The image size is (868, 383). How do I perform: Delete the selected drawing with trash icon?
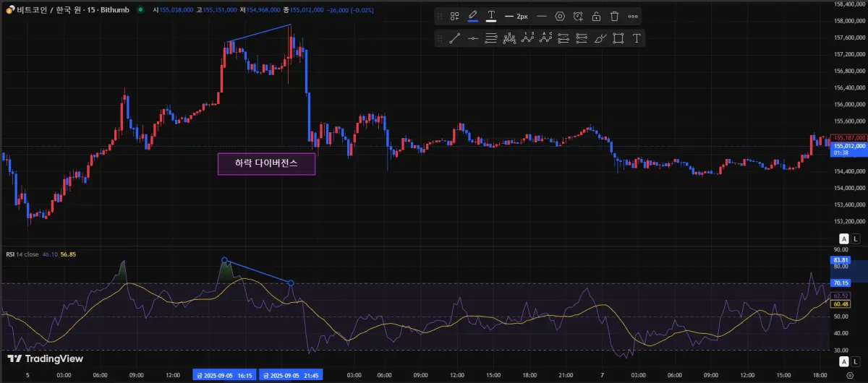[615, 16]
